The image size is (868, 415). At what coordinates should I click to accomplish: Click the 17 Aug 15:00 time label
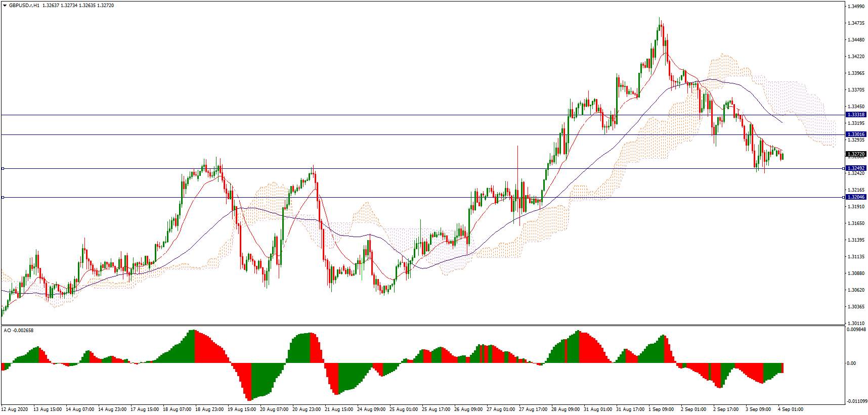pos(144,409)
